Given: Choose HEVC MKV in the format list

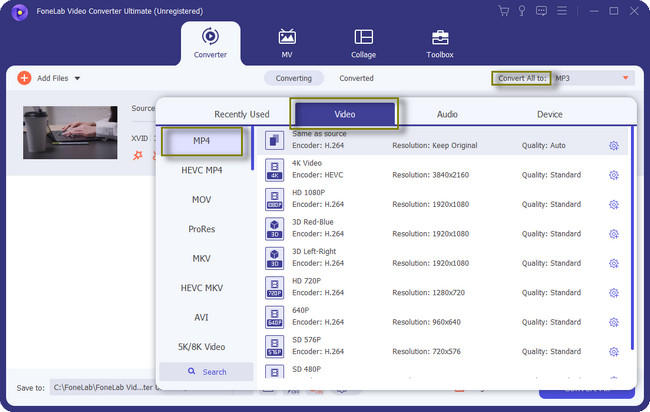Looking at the screenshot, I should (201, 288).
